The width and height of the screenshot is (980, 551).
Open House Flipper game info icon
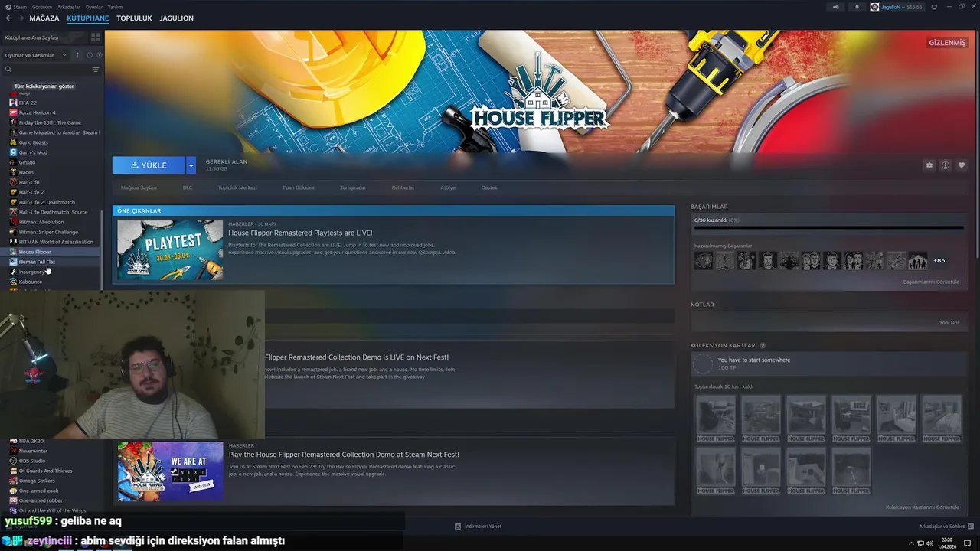pos(946,165)
